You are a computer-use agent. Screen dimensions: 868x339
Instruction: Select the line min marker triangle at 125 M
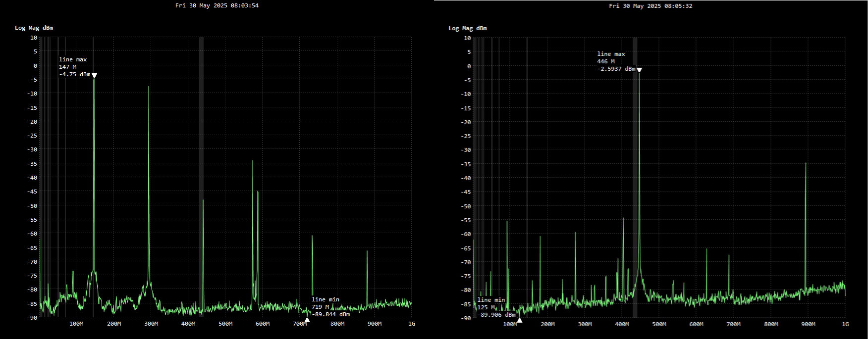pyautogui.click(x=519, y=321)
